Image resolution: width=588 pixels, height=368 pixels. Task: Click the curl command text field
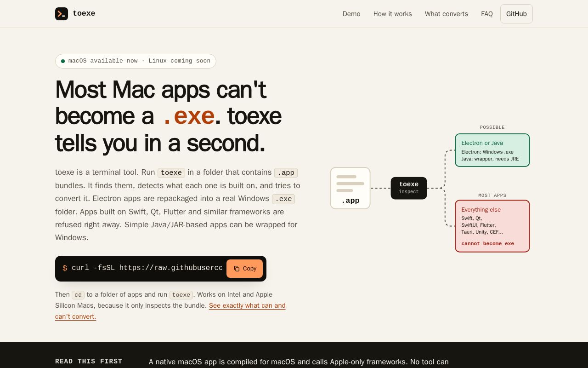pos(147,268)
